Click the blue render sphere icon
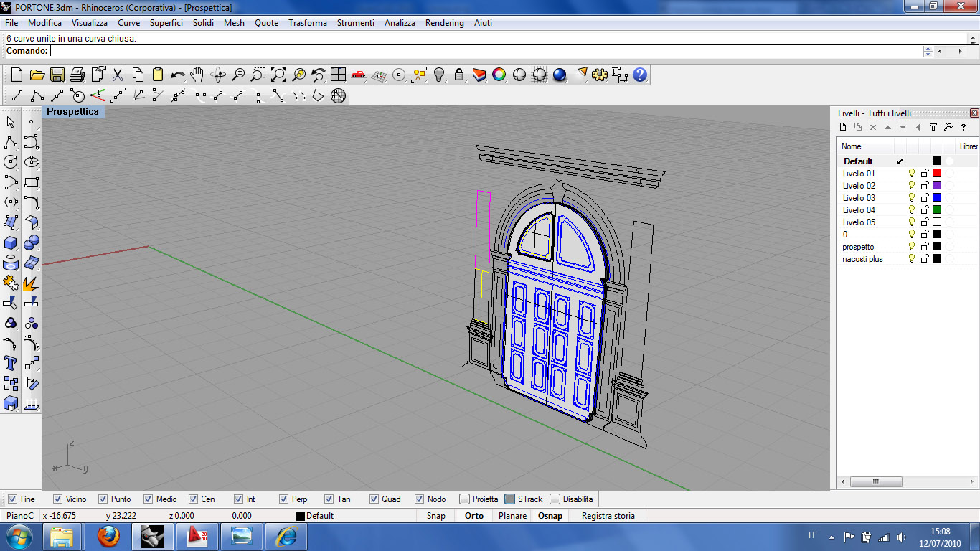This screenshot has width=980, height=551. click(x=560, y=75)
